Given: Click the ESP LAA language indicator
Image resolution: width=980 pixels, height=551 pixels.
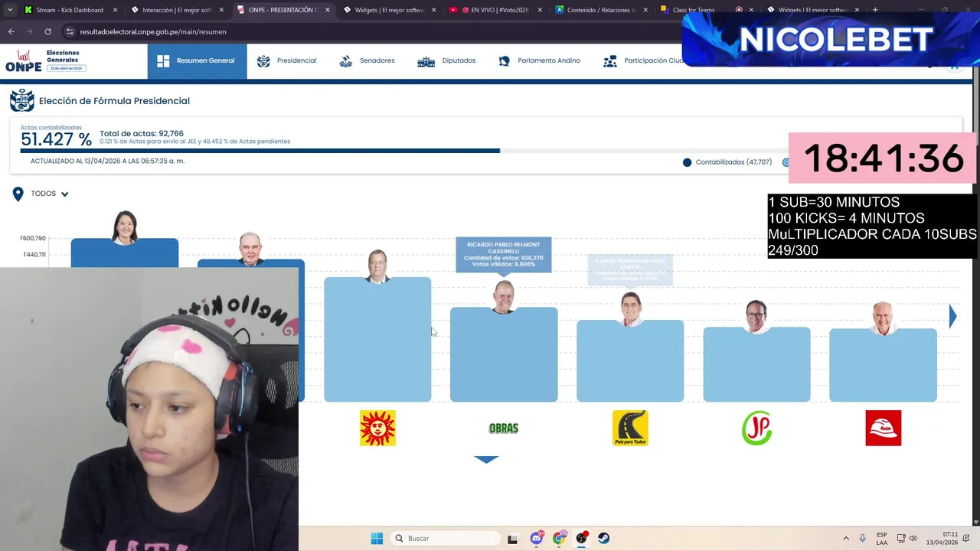Looking at the screenshot, I should click(x=882, y=538).
